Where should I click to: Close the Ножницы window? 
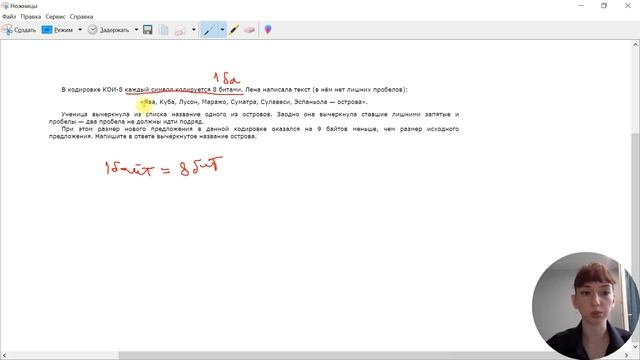coord(628,6)
